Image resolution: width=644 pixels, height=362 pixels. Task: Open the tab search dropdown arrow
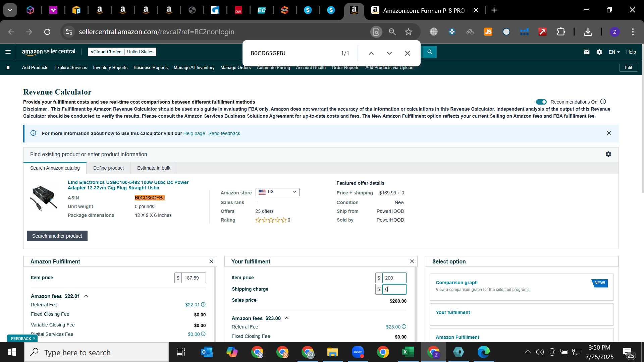[x=10, y=10]
